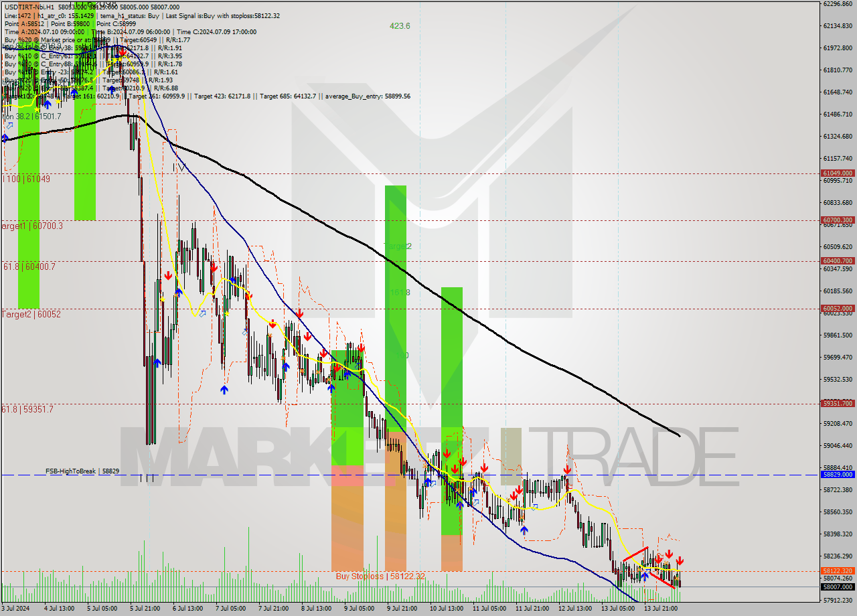Image resolution: width=857 pixels, height=616 pixels.
Task: Click the 58007.000 current price tag
Action: [837, 587]
